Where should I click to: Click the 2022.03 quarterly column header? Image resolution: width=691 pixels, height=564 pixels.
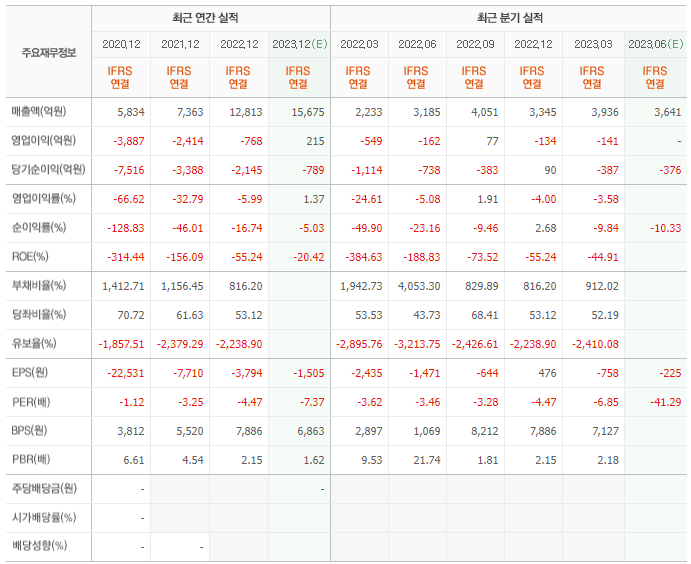tap(359, 44)
